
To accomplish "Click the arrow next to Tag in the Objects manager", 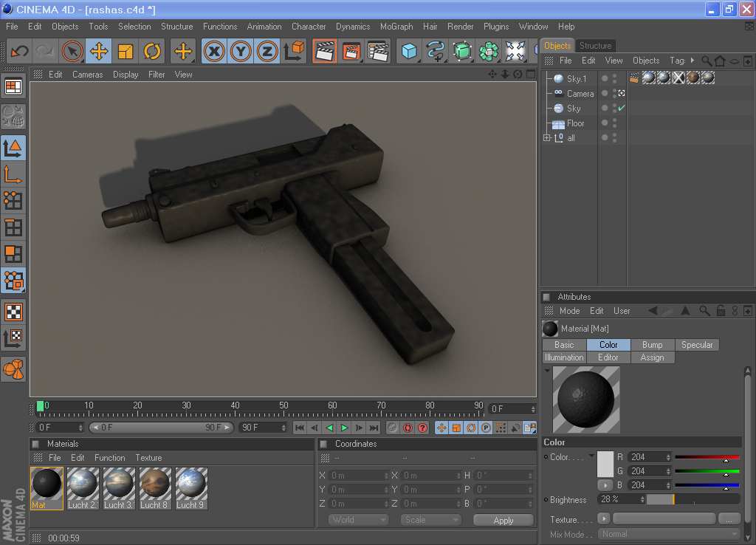I will point(693,61).
